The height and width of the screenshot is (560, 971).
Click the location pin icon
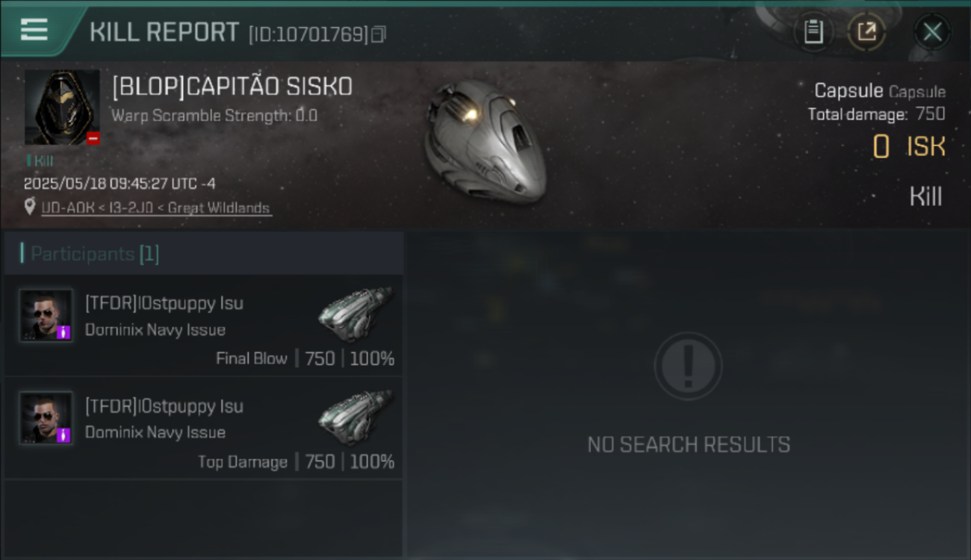tap(30, 207)
